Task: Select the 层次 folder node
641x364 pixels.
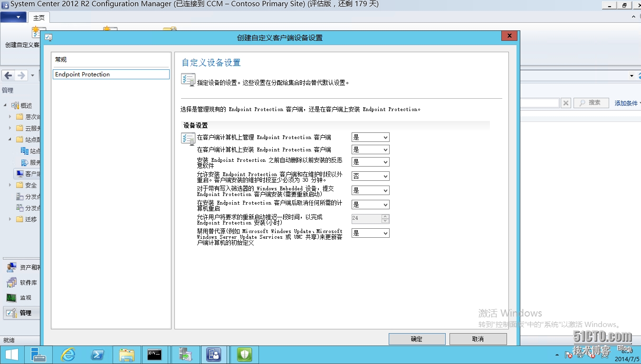Action: 29,117
